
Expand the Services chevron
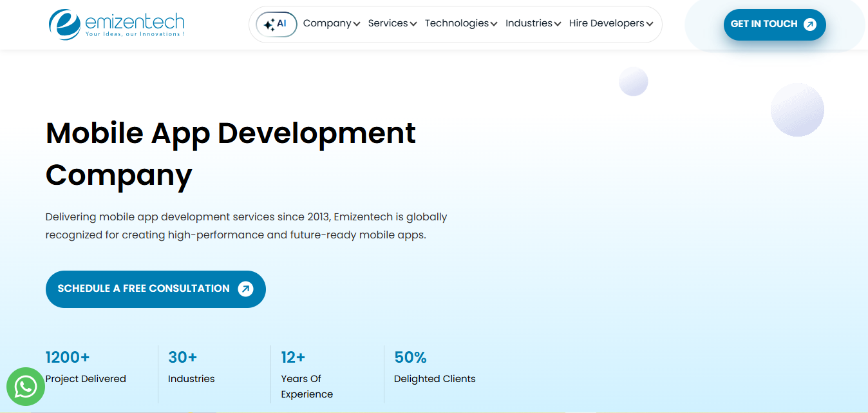tap(413, 24)
